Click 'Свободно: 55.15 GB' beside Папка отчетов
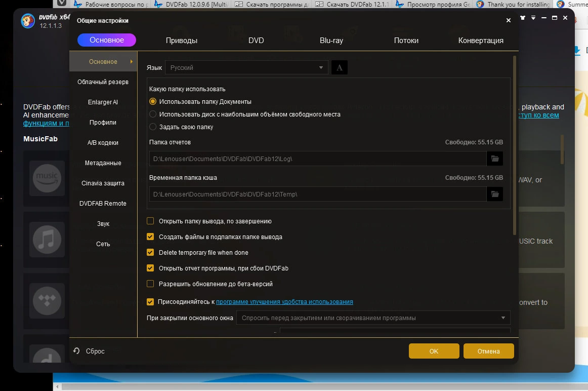 474,142
